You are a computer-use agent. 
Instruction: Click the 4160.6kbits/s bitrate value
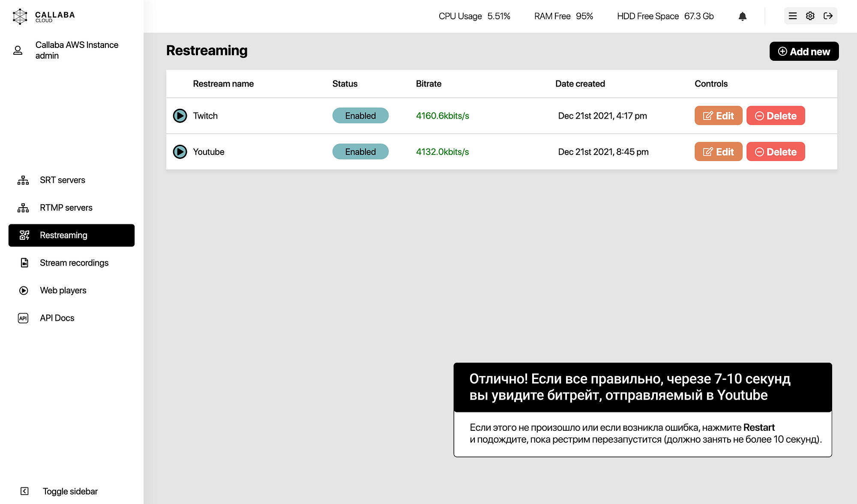pyautogui.click(x=443, y=116)
